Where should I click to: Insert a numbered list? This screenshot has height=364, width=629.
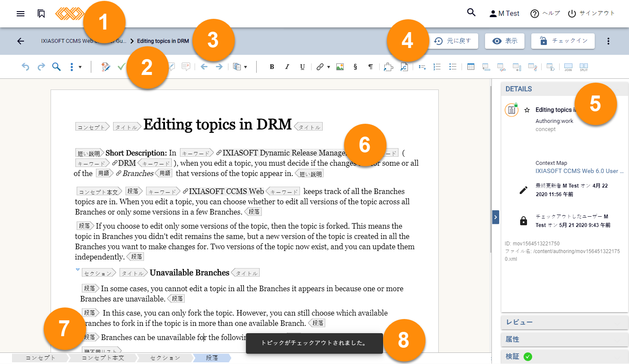(437, 67)
